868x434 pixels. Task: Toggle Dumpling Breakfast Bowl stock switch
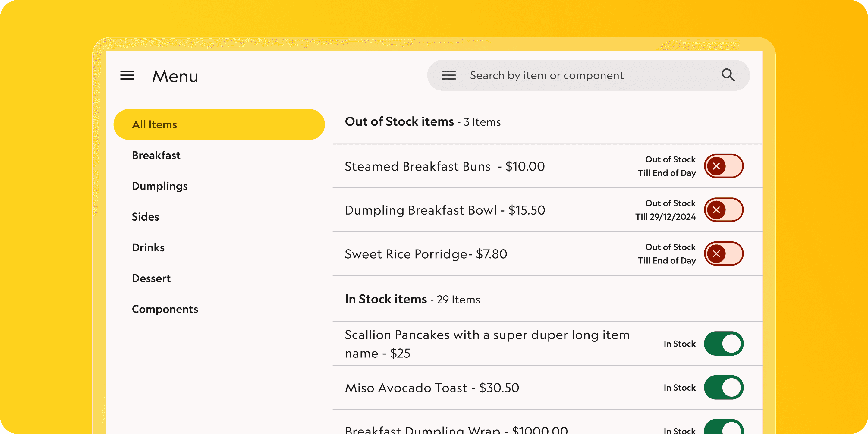[x=723, y=210]
